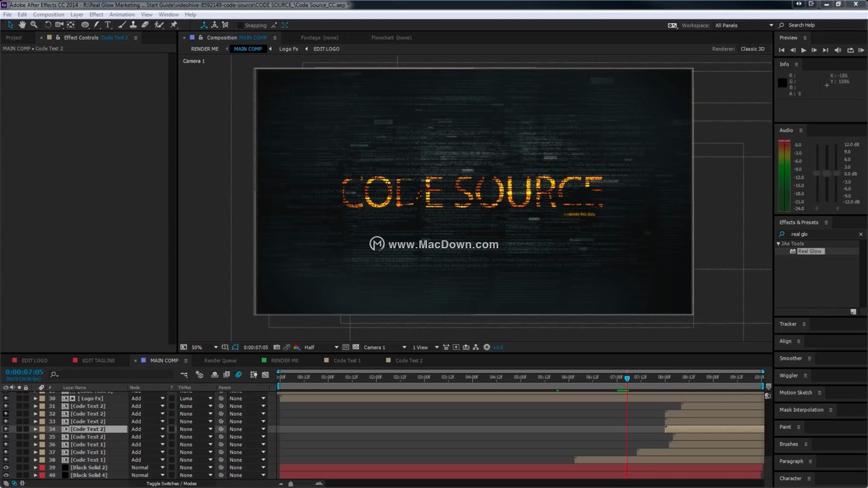Switch to the Render Queue tab
The width and height of the screenshot is (868, 488).
(220, 361)
